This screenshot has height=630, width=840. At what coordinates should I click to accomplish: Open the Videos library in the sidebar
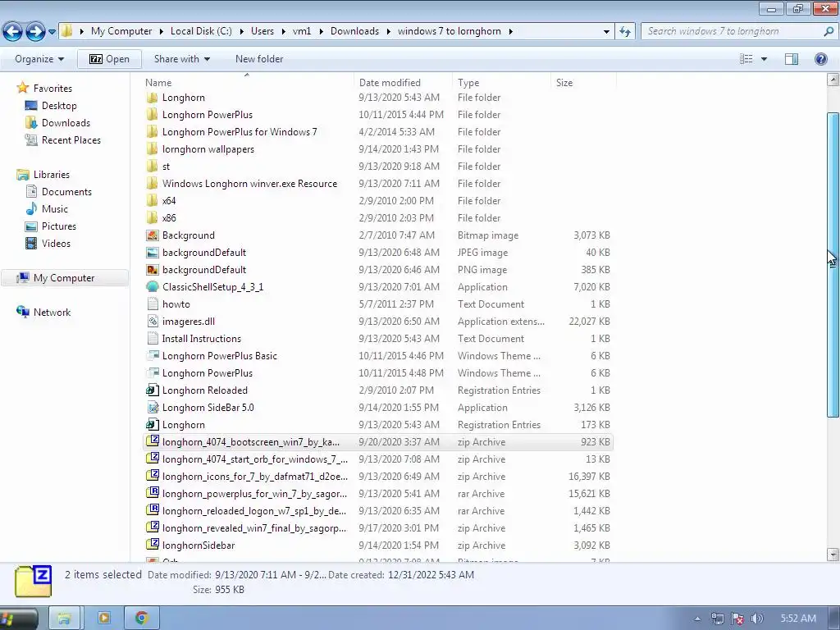(x=56, y=243)
